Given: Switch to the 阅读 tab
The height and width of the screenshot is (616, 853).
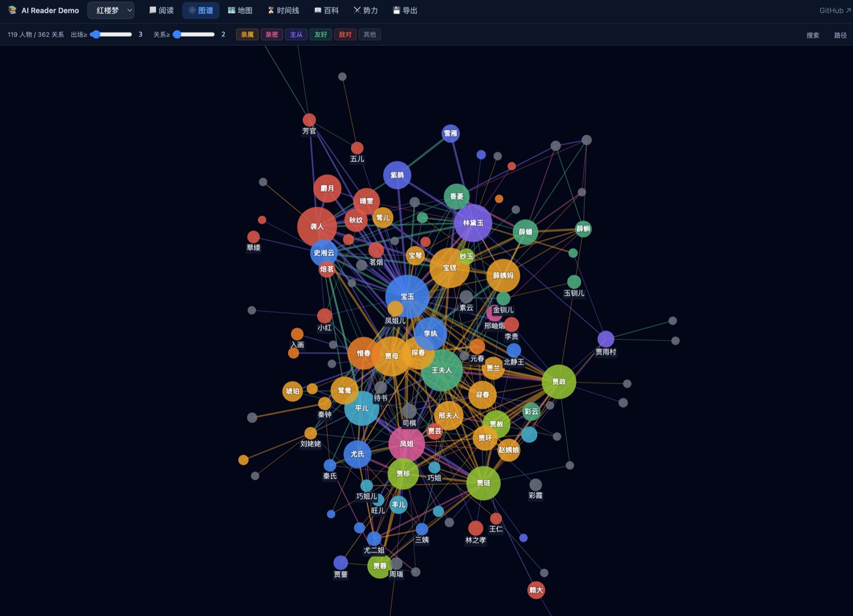Looking at the screenshot, I should 162,10.
